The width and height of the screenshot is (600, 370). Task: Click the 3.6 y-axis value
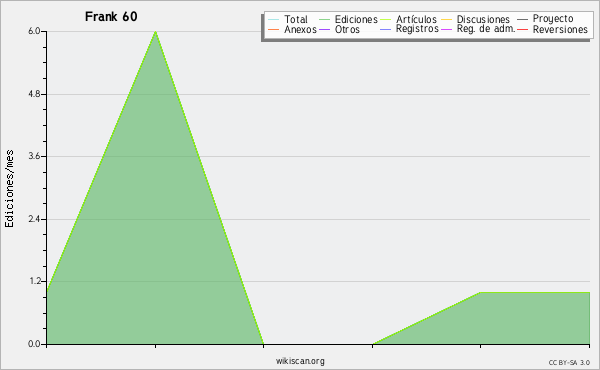[34, 156]
